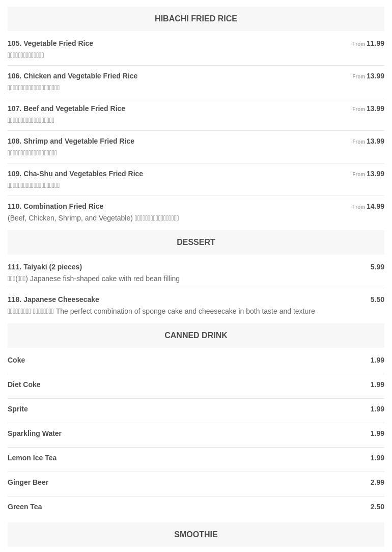This screenshot has height=552, width=392.
Task: Open 109. Cha-Shu and Vegetables Fried Rice
Action: pos(195,180)
